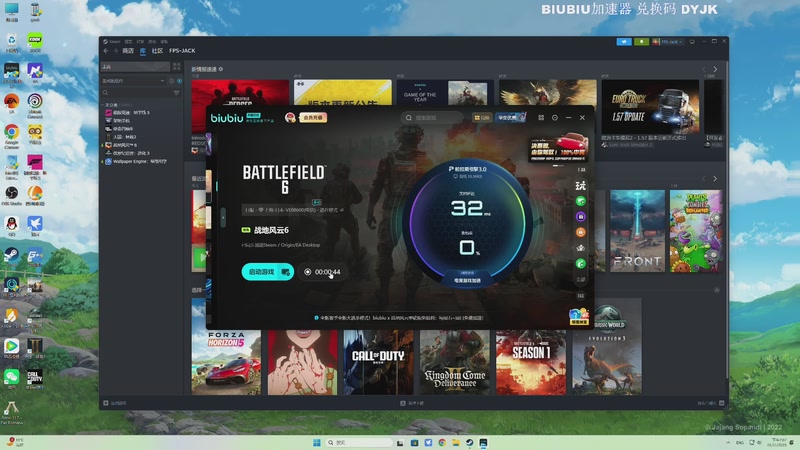Click the teal launch game button for Battlefield 6
This screenshot has height=450, width=800.
[267, 272]
